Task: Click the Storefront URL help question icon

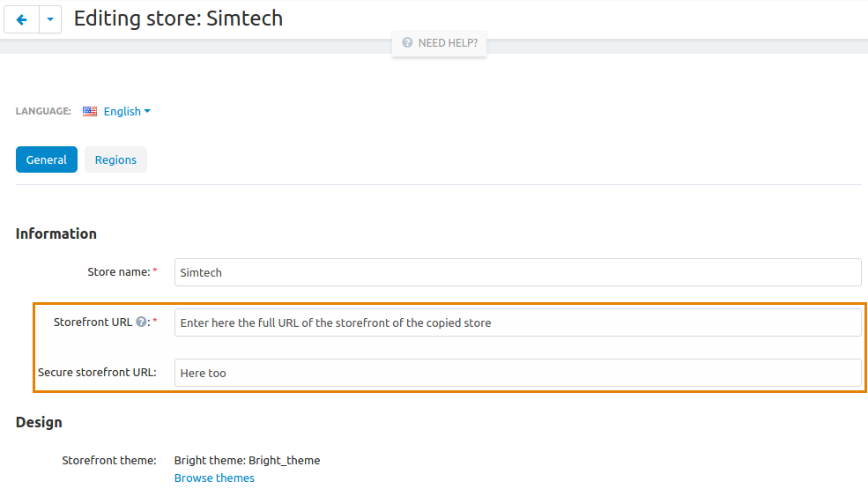Action: pyautogui.click(x=141, y=322)
